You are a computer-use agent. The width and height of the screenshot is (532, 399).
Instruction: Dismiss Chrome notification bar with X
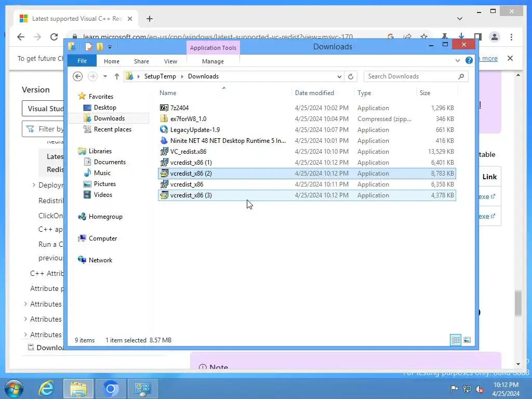(510, 58)
